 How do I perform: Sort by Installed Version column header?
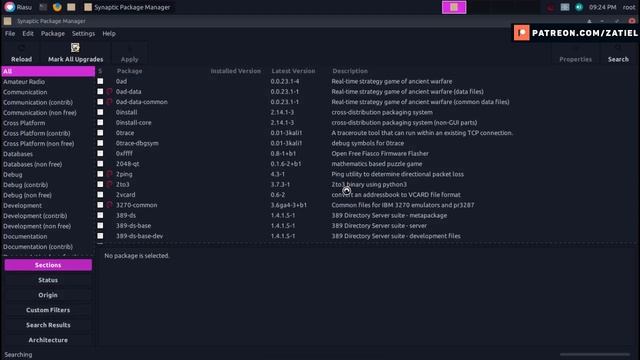tap(236, 71)
